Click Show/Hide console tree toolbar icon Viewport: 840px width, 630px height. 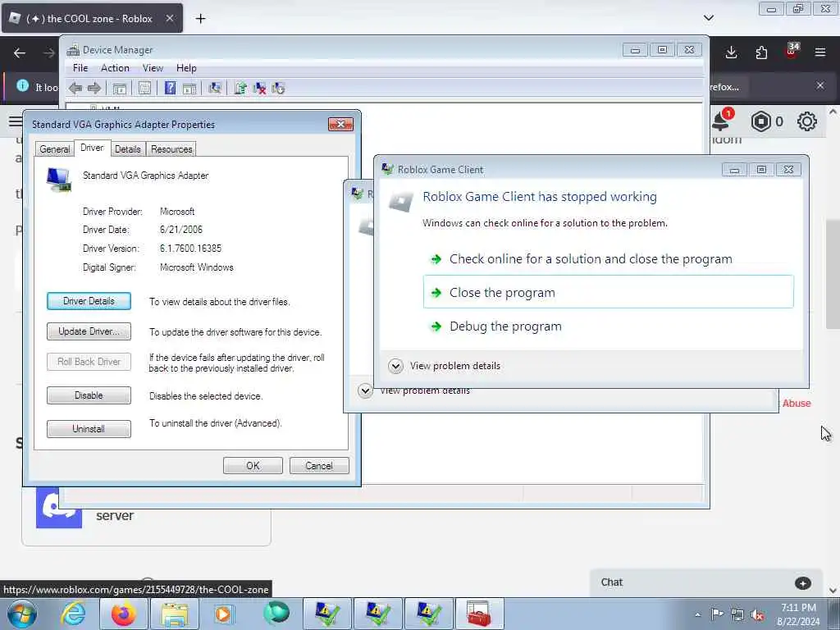[119, 89]
